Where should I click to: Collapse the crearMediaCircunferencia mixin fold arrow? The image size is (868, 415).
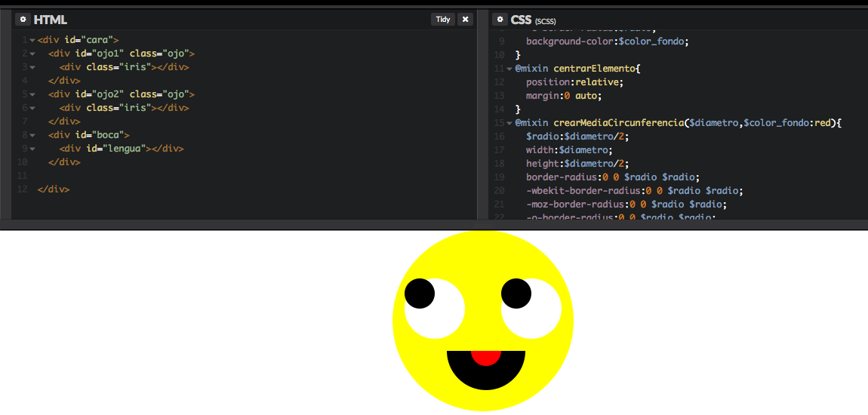[509, 123]
